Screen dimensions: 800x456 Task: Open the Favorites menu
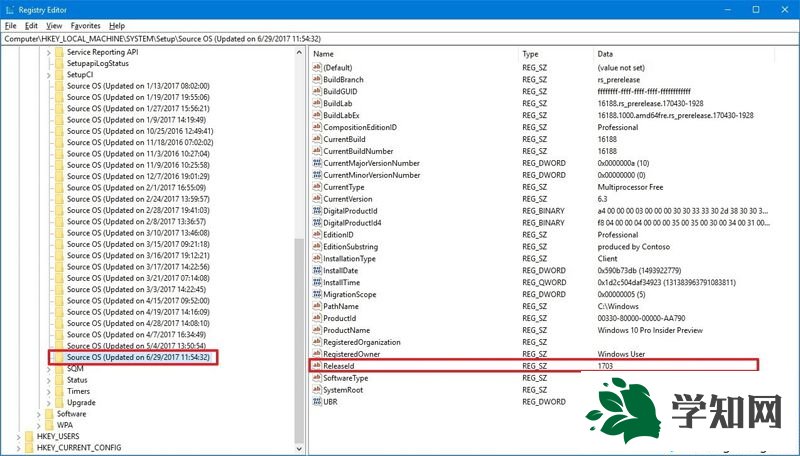pos(85,26)
